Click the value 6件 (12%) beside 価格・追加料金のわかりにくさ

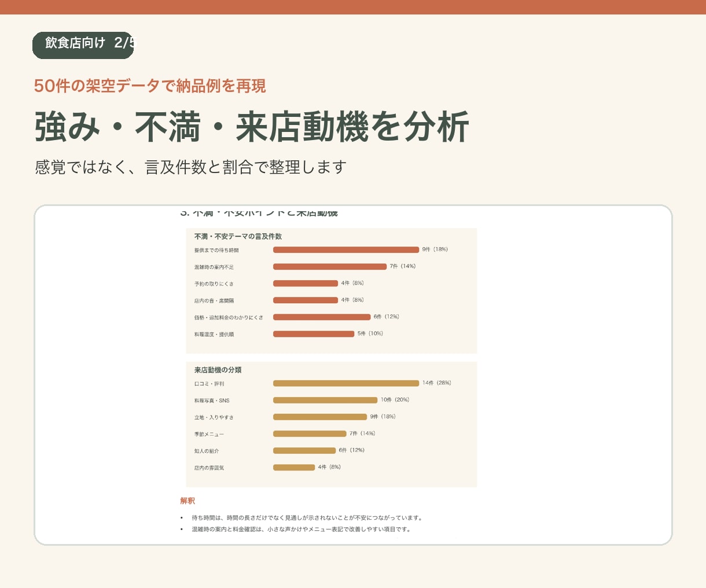point(387,317)
